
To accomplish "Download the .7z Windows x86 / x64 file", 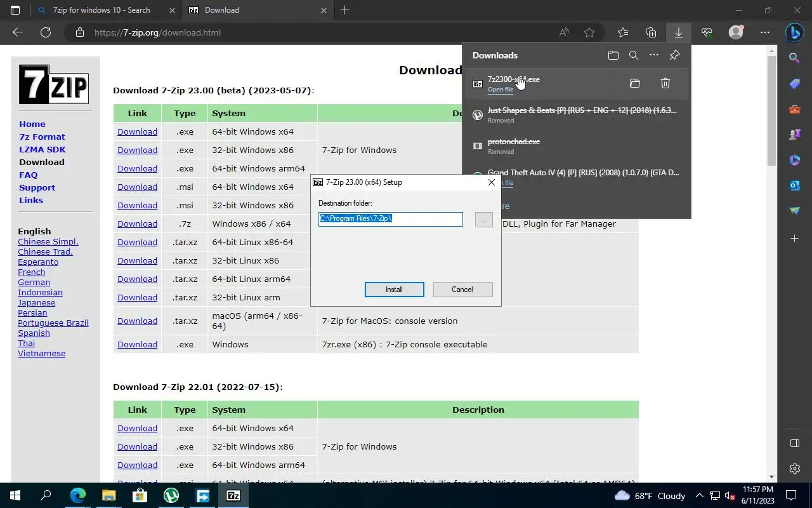I will pyautogui.click(x=137, y=224).
